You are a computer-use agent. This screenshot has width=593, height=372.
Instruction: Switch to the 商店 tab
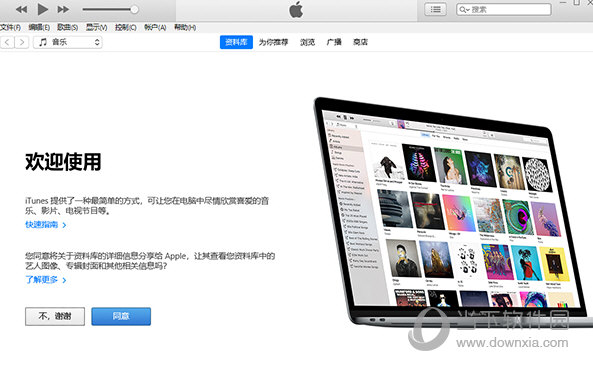pos(360,42)
